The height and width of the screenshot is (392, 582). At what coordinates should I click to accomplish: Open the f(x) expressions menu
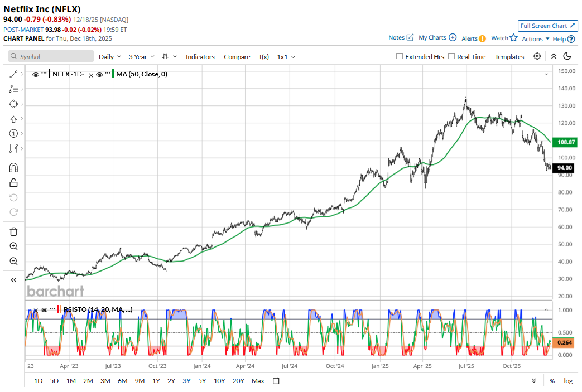click(264, 57)
